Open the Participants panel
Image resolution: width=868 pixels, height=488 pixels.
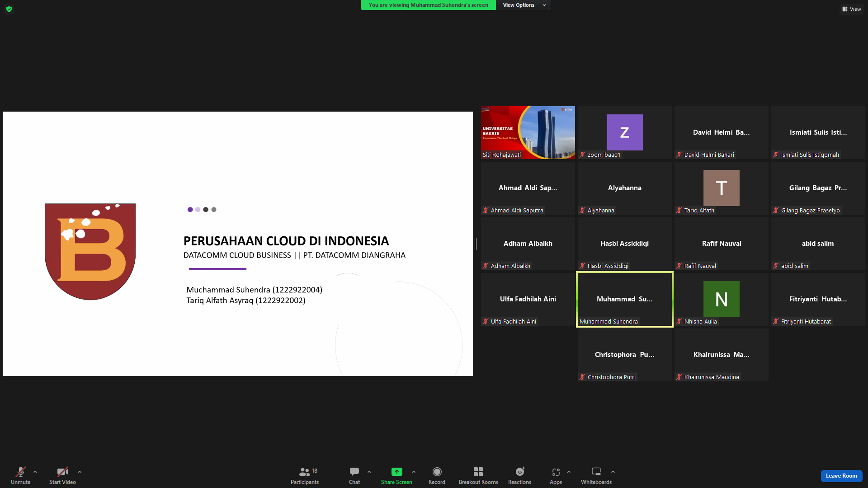(305, 475)
